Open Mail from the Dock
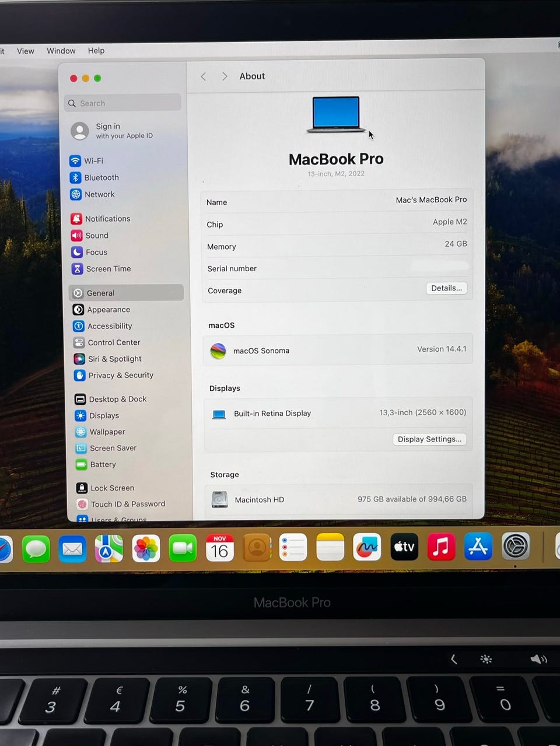This screenshot has height=746, width=560. point(72,548)
